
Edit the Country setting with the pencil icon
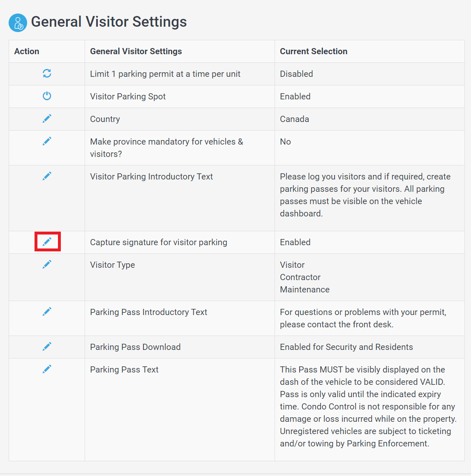pos(47,118)
